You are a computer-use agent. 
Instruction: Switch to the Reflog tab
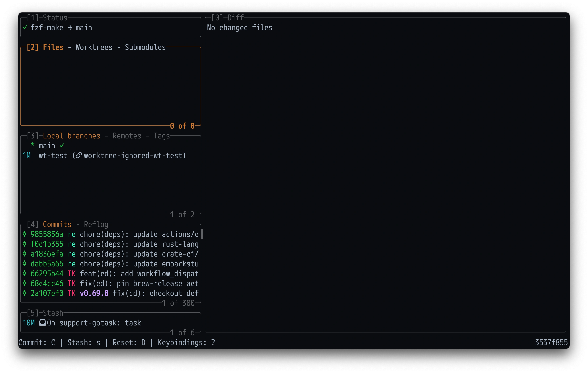96,224
